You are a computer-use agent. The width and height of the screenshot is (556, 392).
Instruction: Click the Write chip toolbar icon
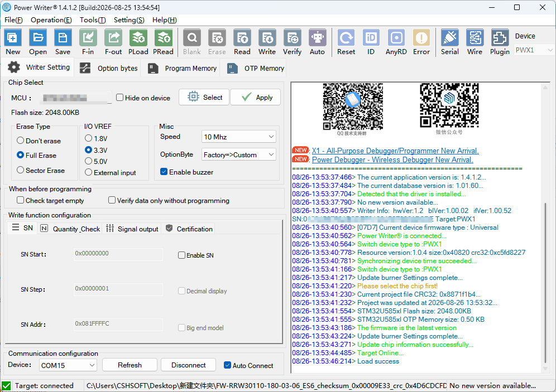pos(267,42)
